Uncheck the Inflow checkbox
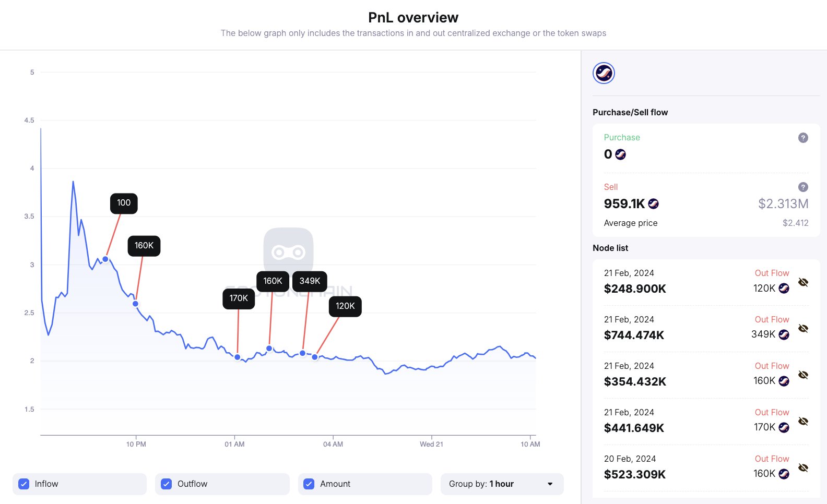The height and width of the screenshot is (504, 827). pyautogui.click(x=23, y=484)
